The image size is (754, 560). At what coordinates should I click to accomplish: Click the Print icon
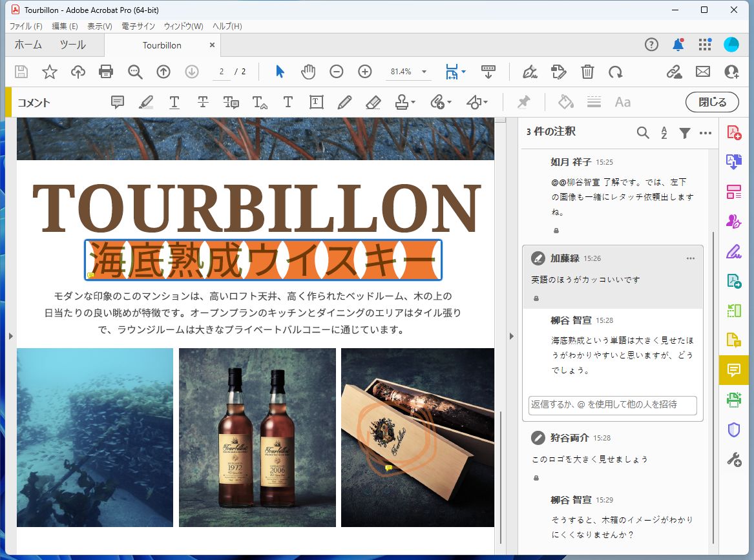pos(106,72)
